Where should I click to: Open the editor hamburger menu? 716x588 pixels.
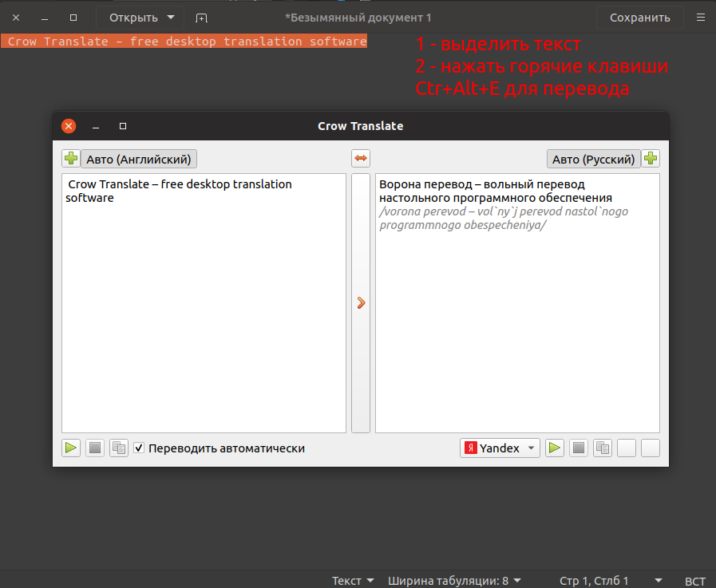click(701, 18)
